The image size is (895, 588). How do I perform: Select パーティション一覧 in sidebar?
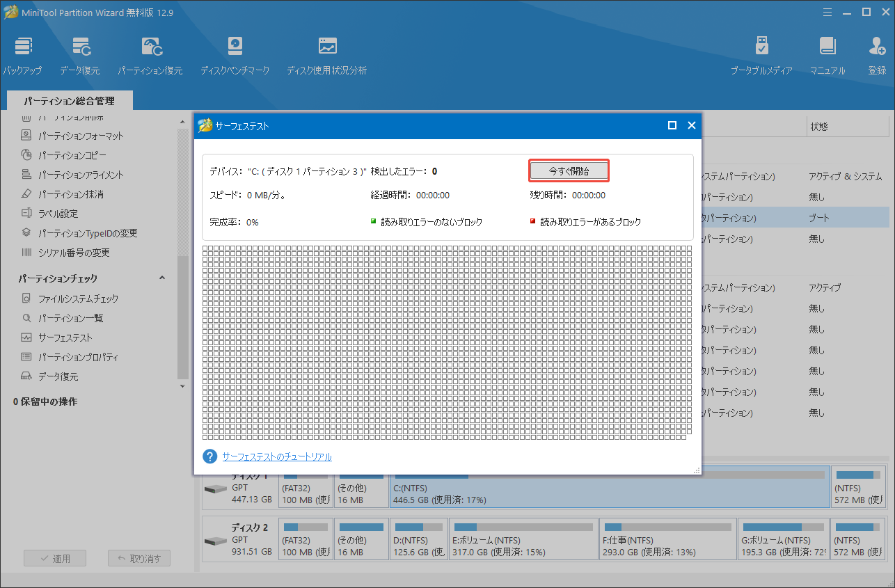click(x=62, y=318)
